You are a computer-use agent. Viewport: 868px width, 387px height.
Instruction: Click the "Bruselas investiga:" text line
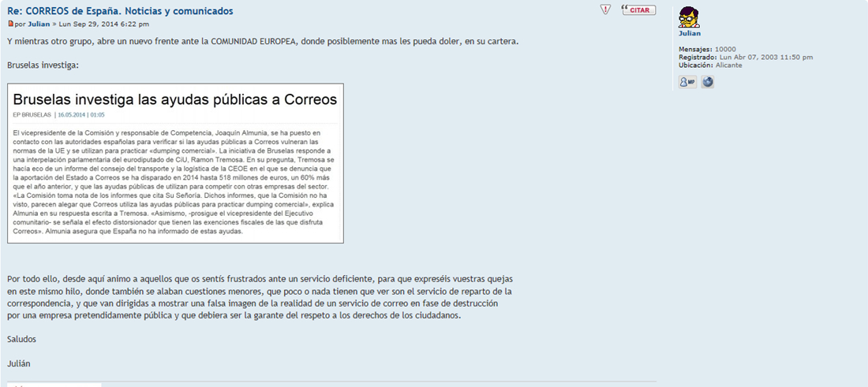pos(43,65)
